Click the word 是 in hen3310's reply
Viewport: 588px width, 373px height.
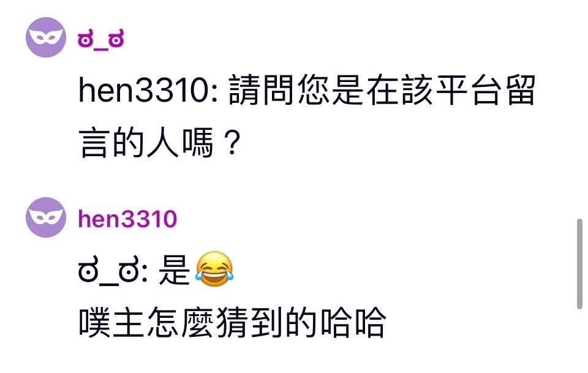point(174,271)
